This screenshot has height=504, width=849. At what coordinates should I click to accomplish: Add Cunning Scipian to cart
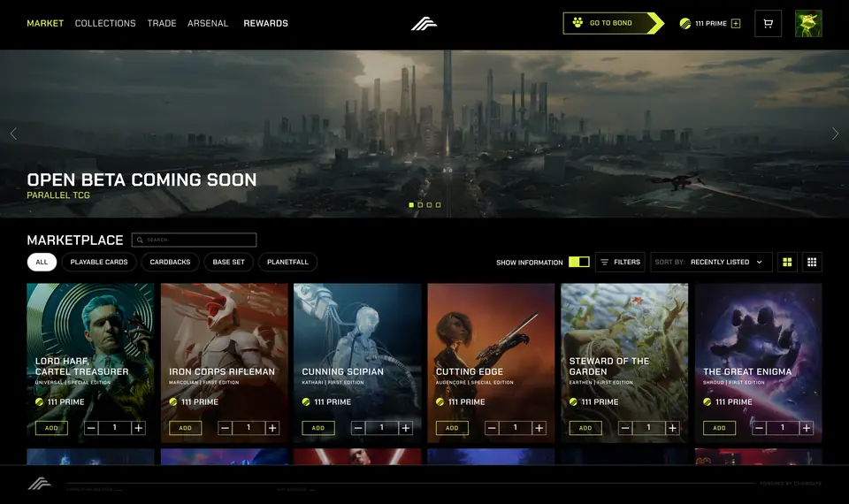pos(318,428)
